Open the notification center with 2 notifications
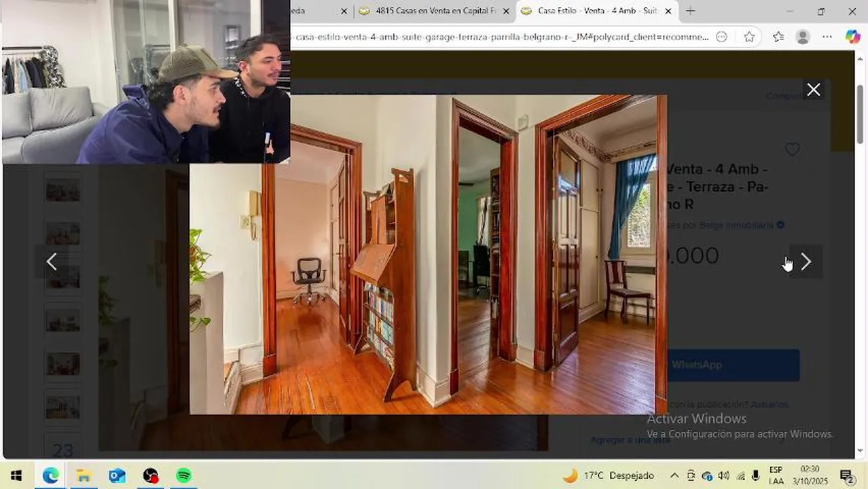The image size is (868, 489). (x=846, y=475)
